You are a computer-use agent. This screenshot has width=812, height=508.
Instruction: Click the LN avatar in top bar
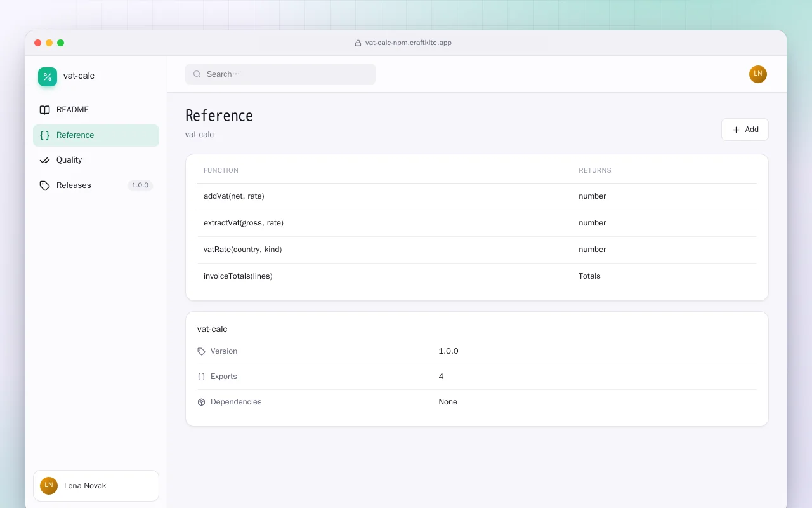click(758, 74)
